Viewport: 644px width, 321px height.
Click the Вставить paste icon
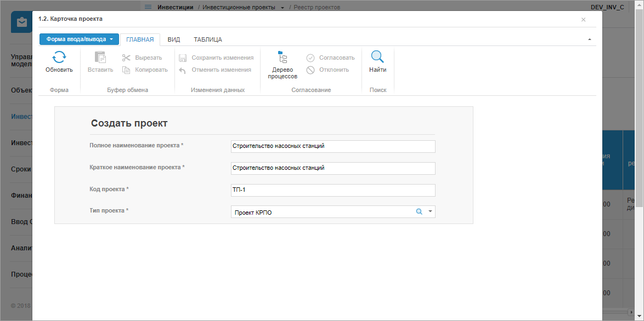(x=100, y=57)
